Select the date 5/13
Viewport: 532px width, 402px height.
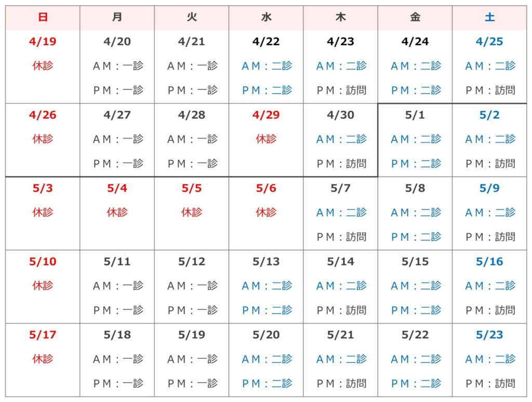pos(266,262)
